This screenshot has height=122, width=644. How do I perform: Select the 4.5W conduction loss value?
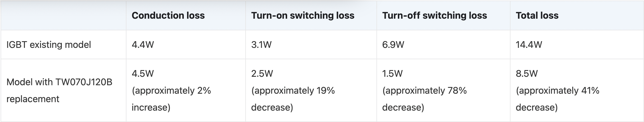[x=143, y=74]
